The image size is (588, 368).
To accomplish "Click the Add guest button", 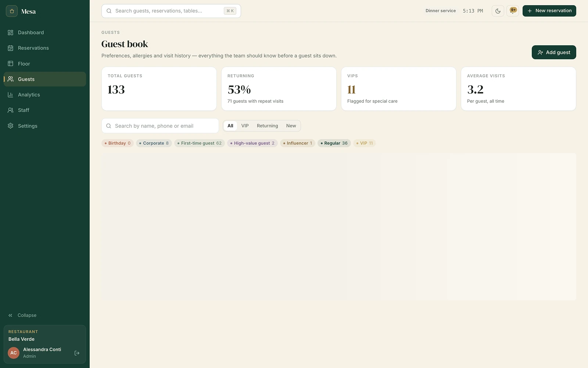I will [554, 52].
